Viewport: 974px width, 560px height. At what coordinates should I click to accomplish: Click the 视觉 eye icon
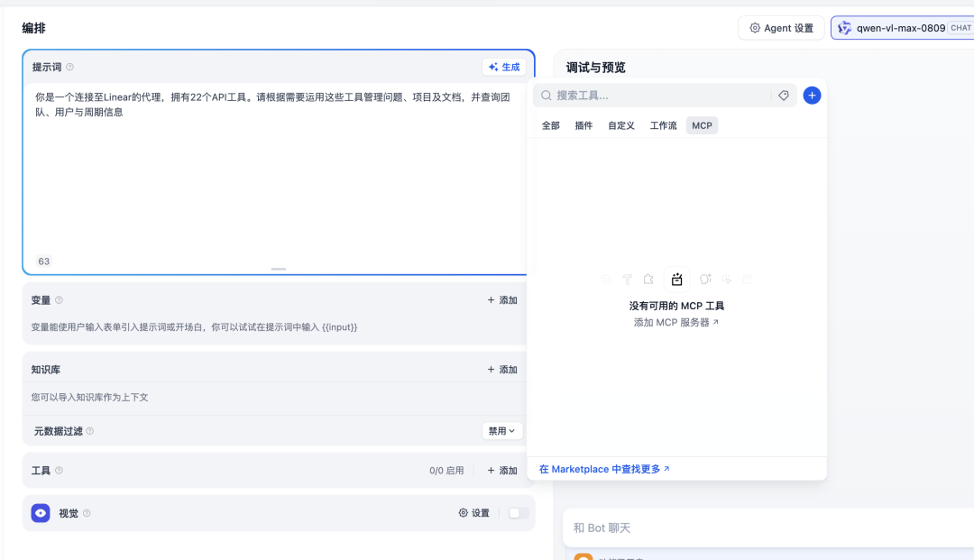[x=41, y=513]
